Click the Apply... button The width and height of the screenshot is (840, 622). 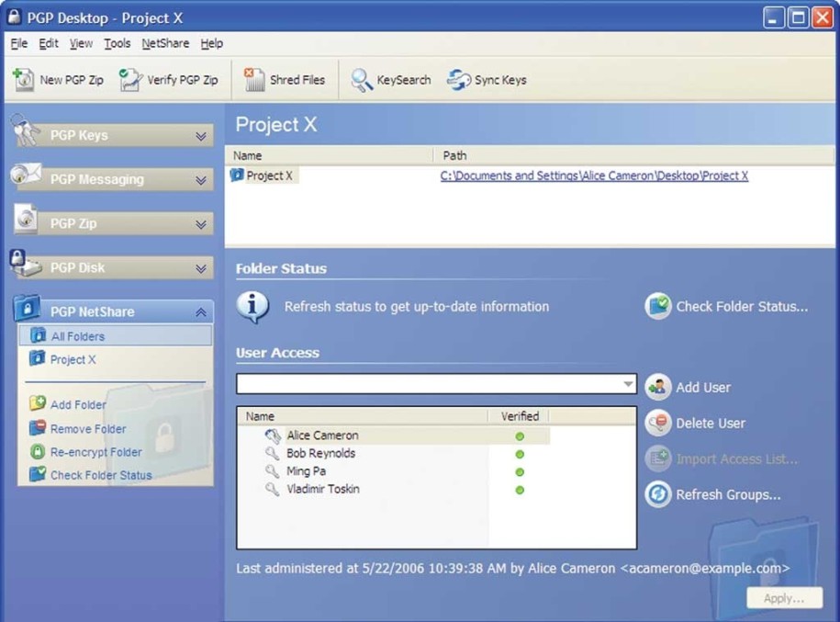784,598
